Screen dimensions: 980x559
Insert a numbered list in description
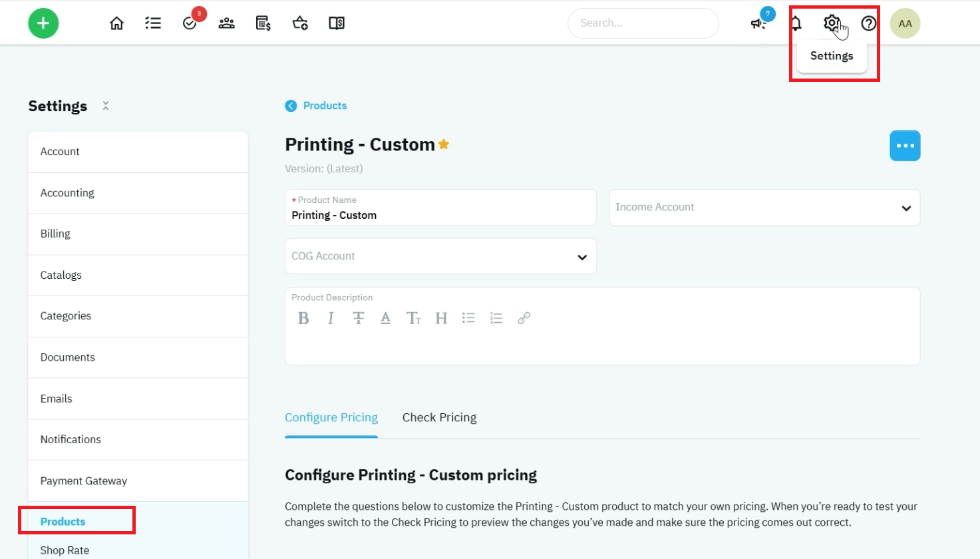tap(496, 318)
